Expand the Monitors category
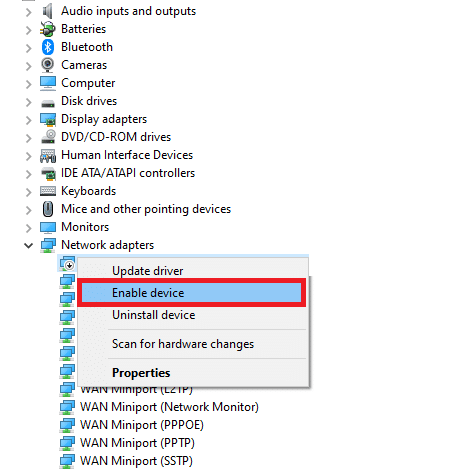458x472 pixels. (x=29, y=228)
